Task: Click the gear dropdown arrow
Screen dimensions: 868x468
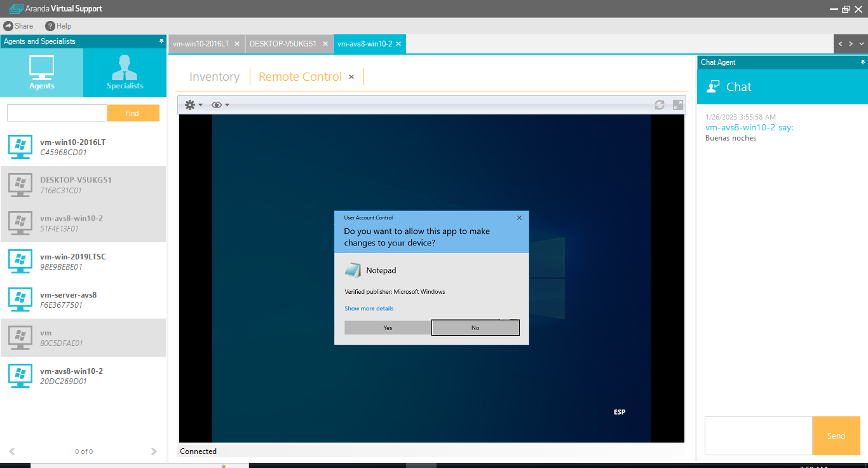Action: pos(201,105)
